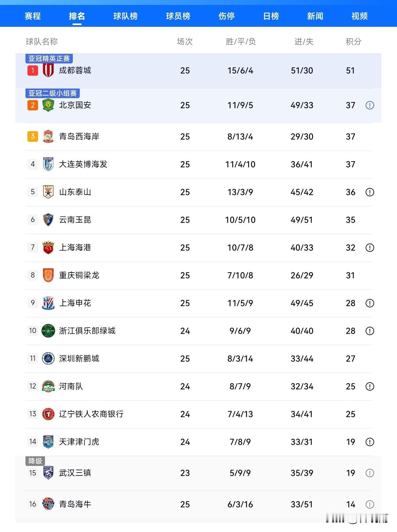This screenshot has width=397, height=532.
Task: Click the 成都蓉城 team logo
Action: click(48, 70)
